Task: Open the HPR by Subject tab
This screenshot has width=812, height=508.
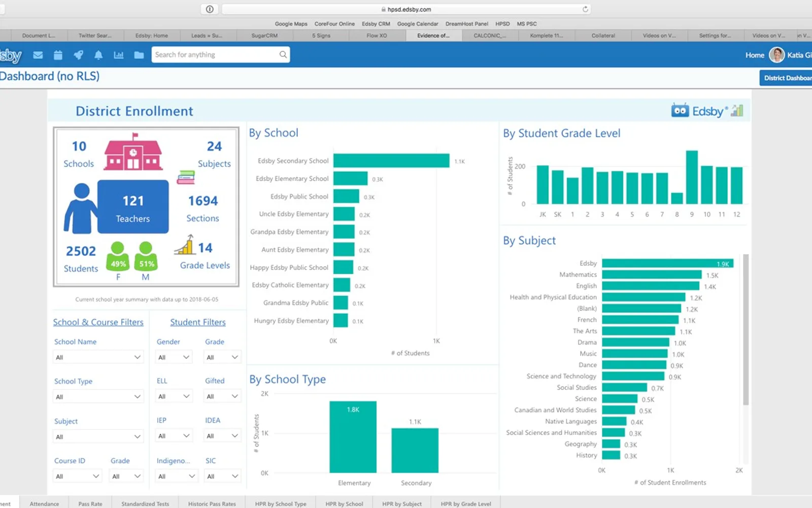Action: pos(402,503)
